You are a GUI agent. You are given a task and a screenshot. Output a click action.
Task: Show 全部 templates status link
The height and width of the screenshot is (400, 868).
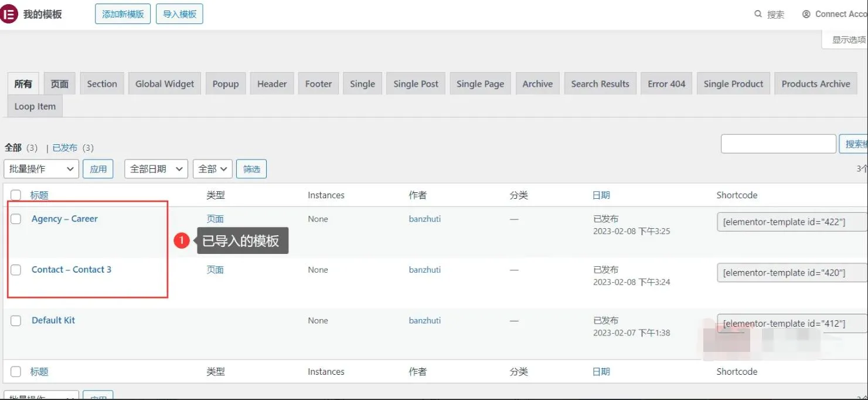[13, 148]
